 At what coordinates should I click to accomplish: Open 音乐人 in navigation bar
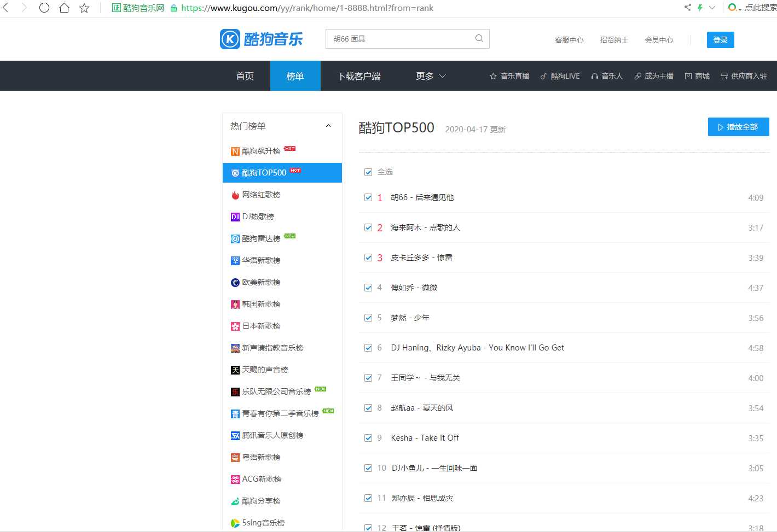(x=607, y=76)
